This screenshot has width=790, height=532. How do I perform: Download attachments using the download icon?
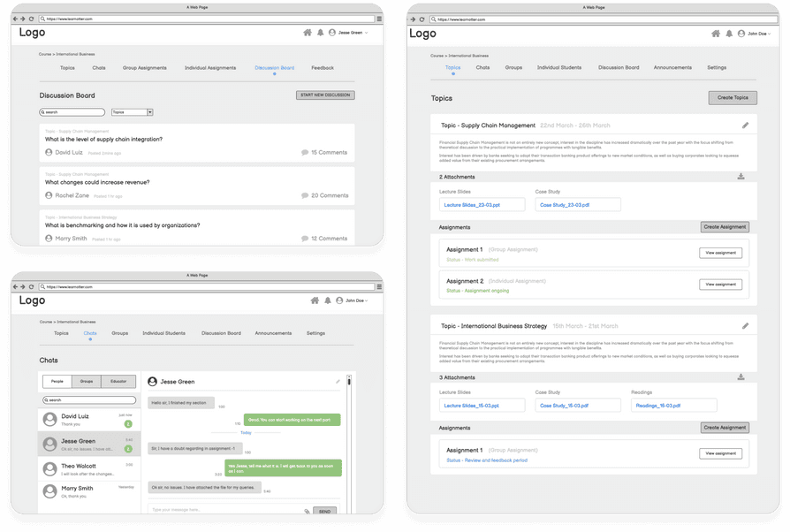pyautogui.click(x=741, y=176)
